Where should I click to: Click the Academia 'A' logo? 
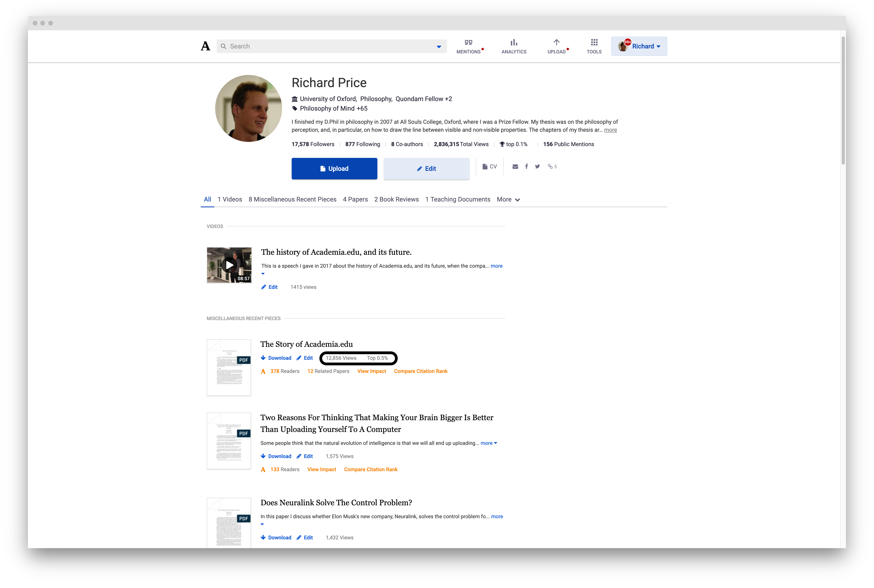click(x=205, y=46)
